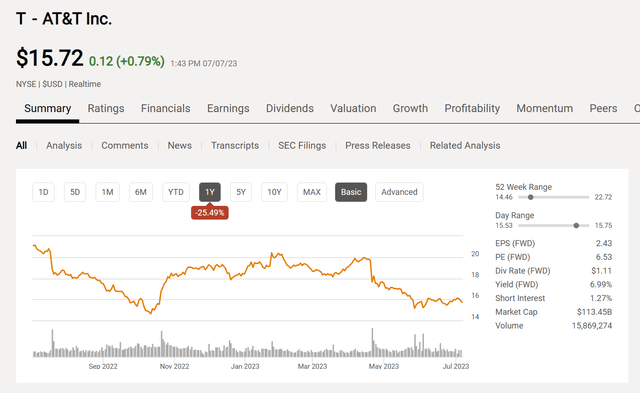Click the 1:43 PM 07/07/23 timestamp
Screen dimensions: 640x393
[204, 64]
